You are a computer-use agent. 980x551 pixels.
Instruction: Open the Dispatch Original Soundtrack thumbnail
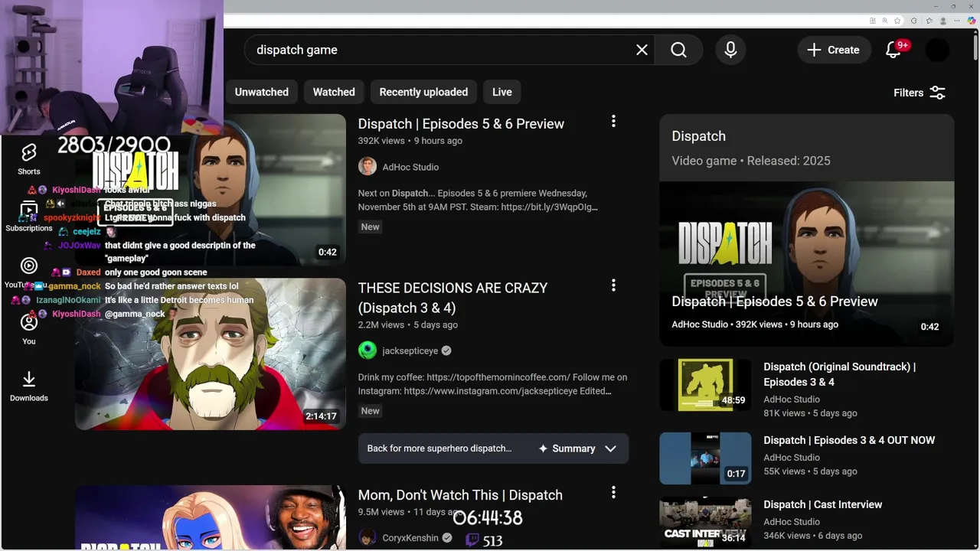click(x=706, y=385)
